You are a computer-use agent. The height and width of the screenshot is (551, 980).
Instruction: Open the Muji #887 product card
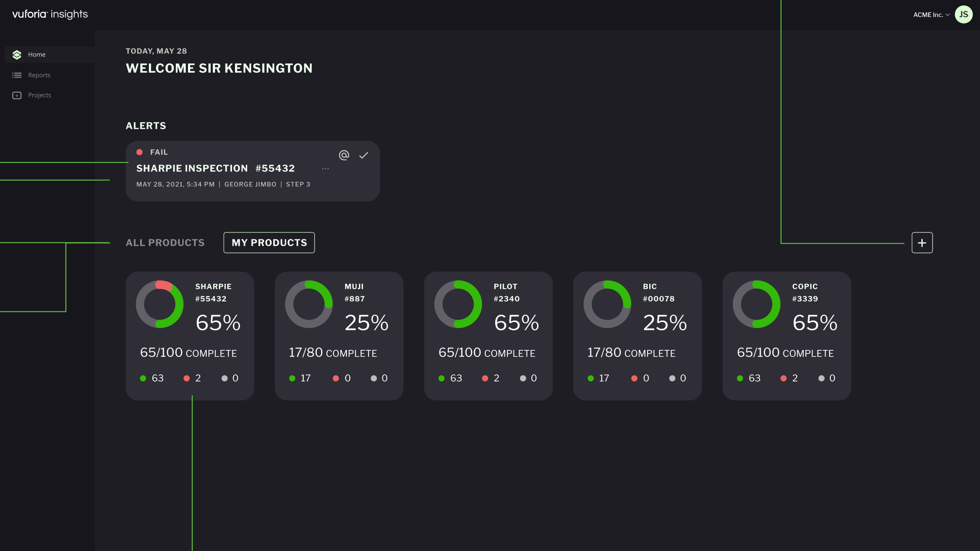[339, 336]
